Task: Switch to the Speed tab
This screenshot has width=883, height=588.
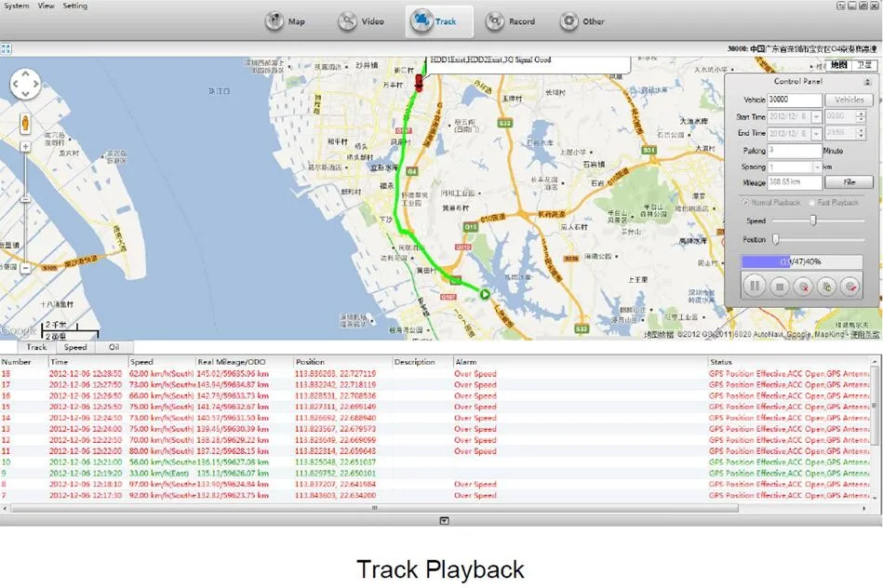Action: 75,347
